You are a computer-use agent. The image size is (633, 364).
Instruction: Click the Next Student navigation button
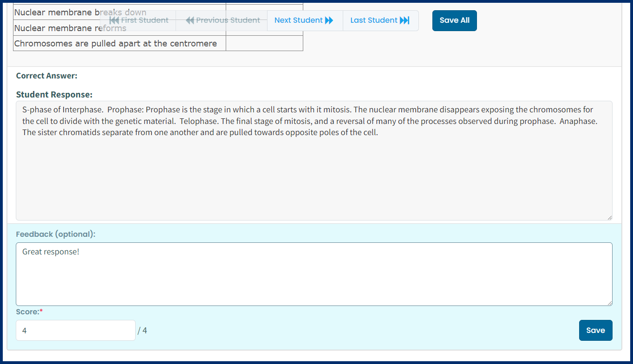click(x=304, y=20)
